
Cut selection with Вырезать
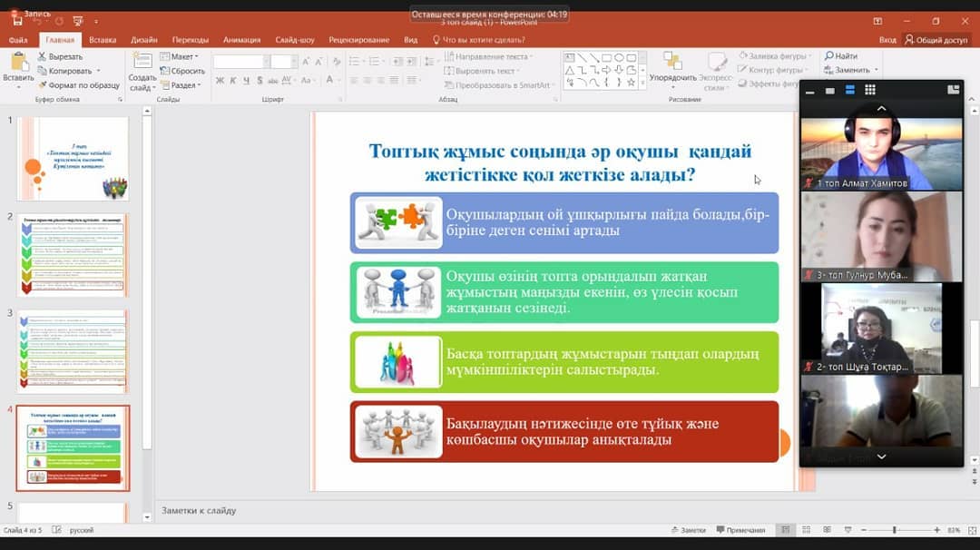pos(60,56)
